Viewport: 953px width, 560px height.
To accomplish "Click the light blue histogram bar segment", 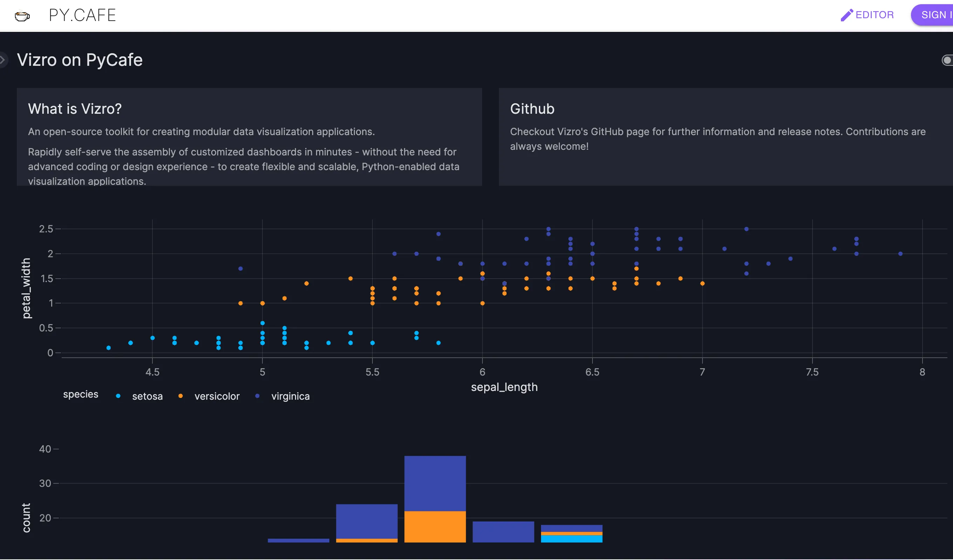I will pyautogui.click(x=571, y=539).
